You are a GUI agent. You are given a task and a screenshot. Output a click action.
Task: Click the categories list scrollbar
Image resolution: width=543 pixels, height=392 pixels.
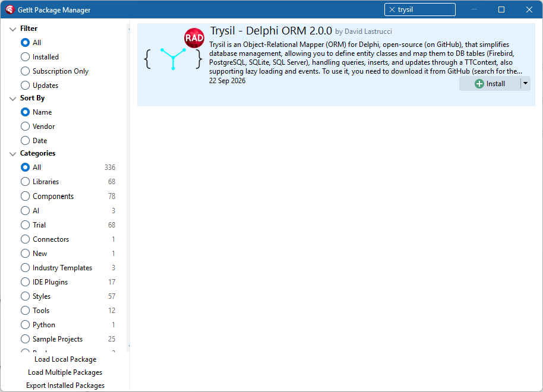click(129, 187)
